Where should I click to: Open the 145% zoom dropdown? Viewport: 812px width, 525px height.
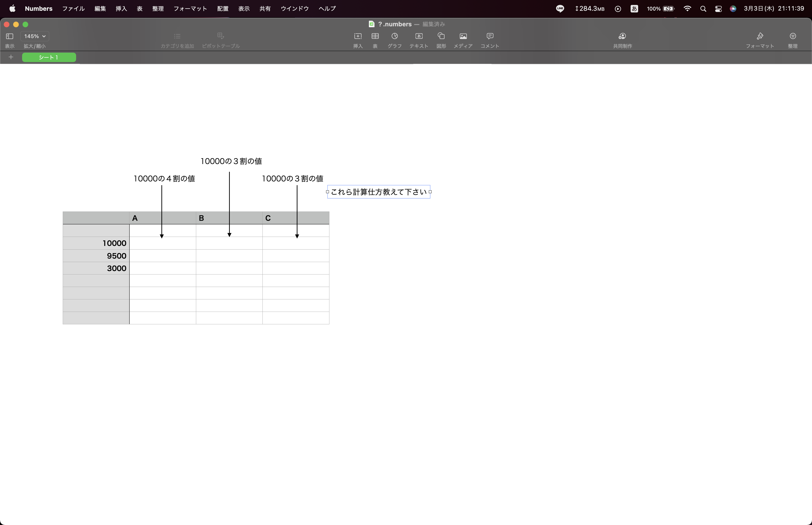pos(34,36)
